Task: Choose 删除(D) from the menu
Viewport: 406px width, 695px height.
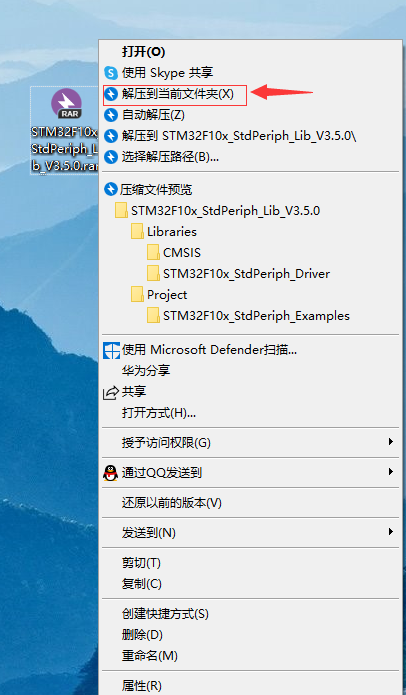Action: tap(142, 635)
